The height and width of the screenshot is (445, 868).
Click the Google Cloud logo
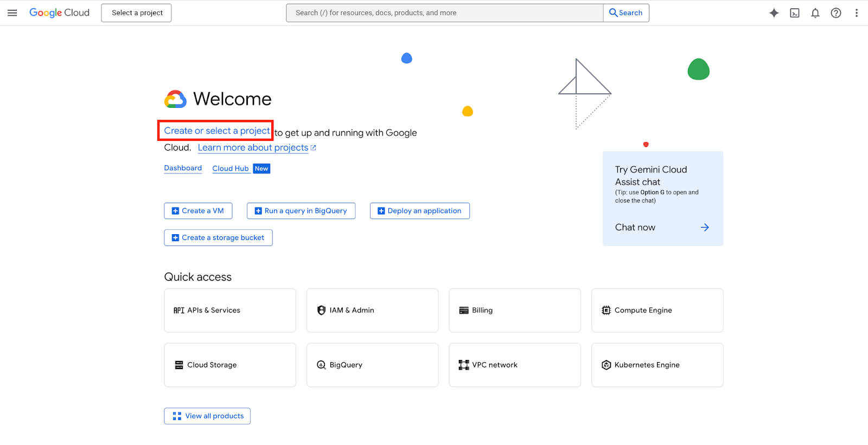click(x=59, y=13)
